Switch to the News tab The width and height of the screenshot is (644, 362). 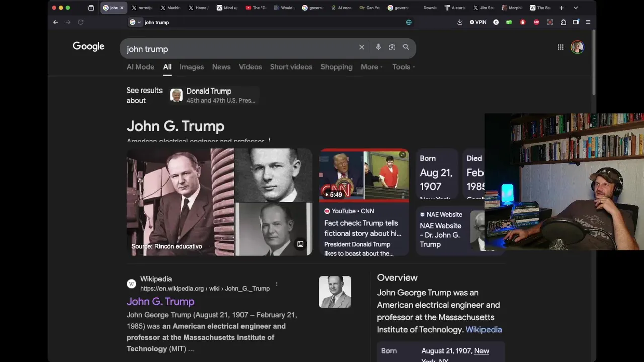tap(221, 67)
